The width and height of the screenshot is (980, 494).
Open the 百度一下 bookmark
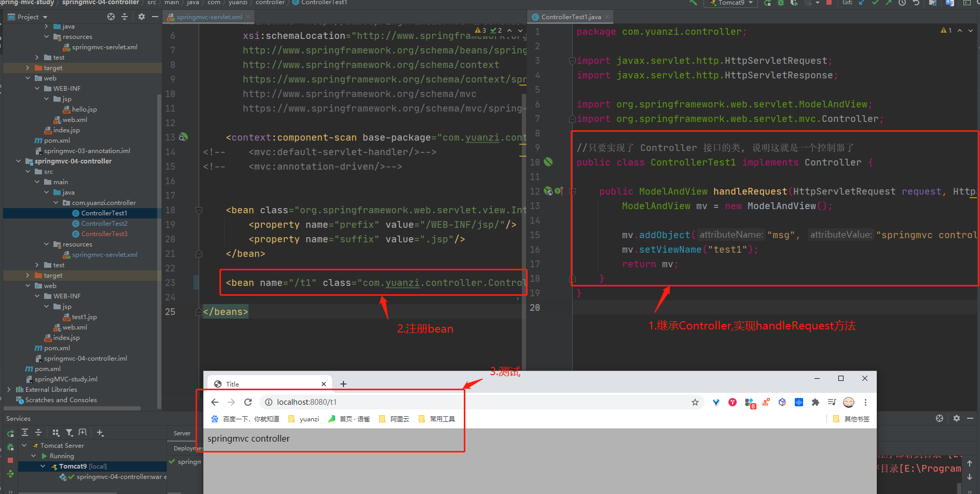(x=245, y=419)
